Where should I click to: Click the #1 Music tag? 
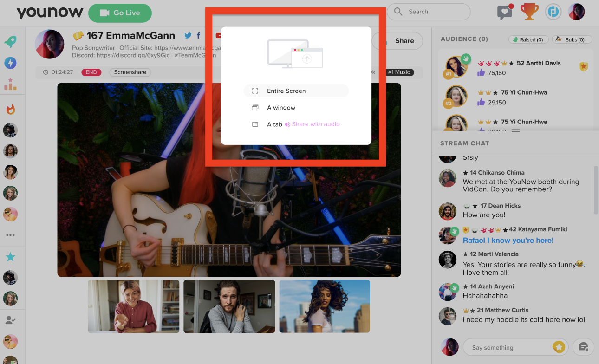coord(399,72)
